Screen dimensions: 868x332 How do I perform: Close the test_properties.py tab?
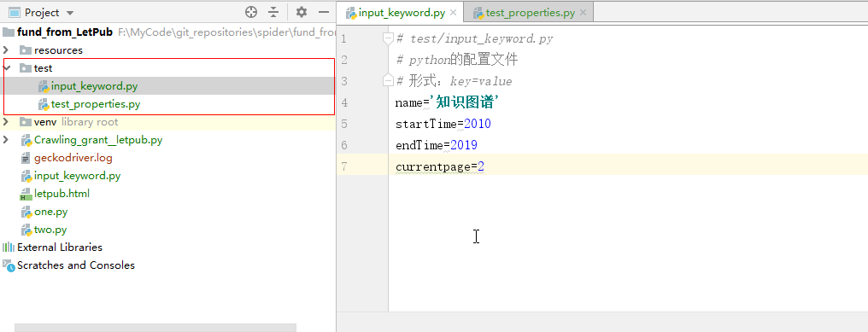click(x=583, y=13)
